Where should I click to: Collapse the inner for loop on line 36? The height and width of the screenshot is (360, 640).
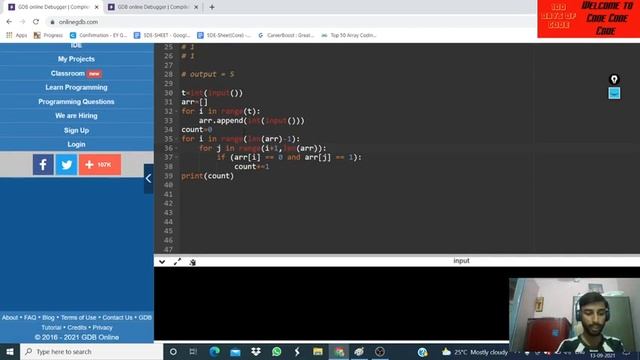[176, 149]
